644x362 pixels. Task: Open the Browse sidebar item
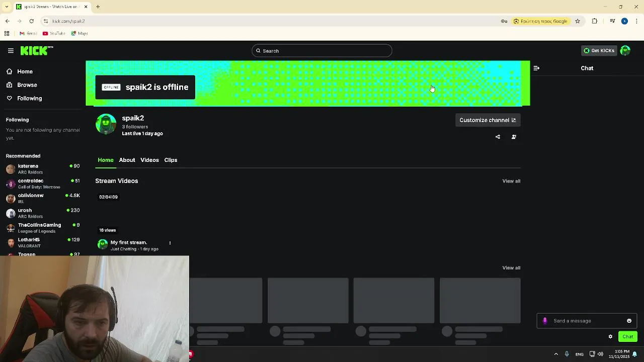(27, 85)
